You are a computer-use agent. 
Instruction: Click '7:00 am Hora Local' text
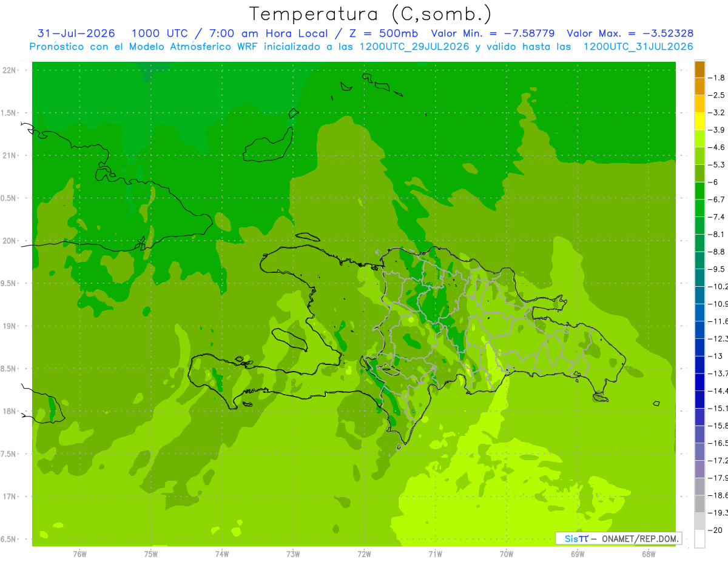coord(268,33)
